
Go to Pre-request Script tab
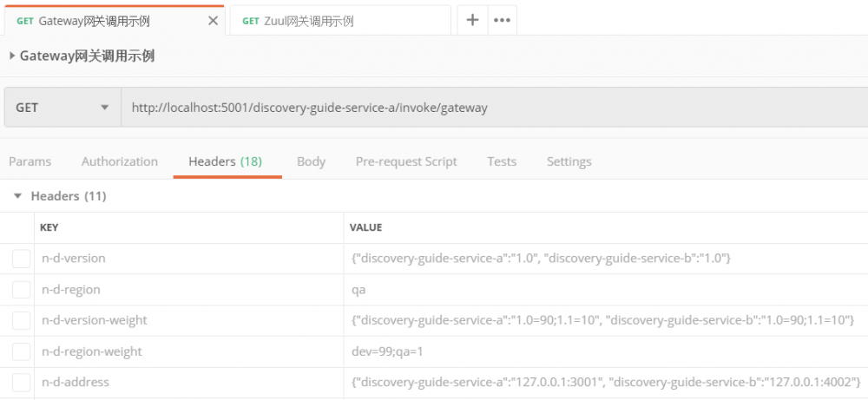tap(406, 161)
